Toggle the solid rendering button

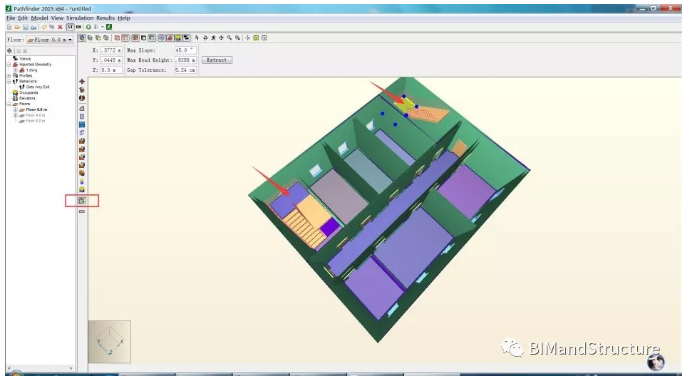coord(125,38)
